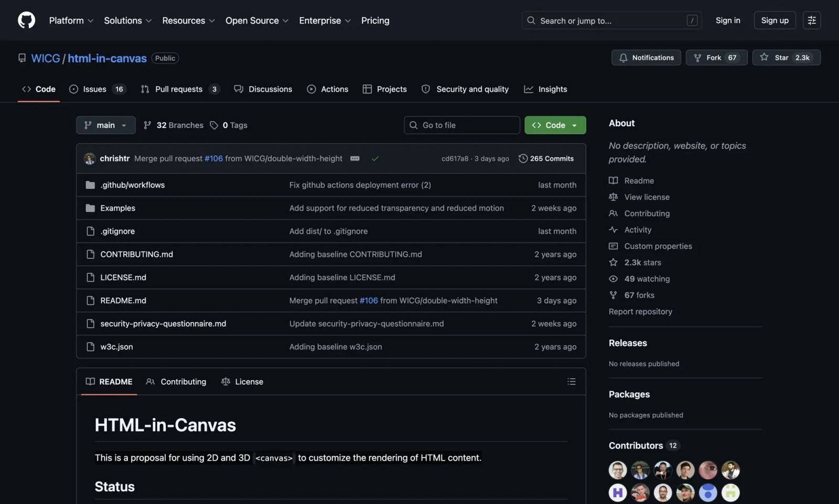Screen dimensions: 839x504
Task: Open the Projects tab
Action: pos(385,89)
